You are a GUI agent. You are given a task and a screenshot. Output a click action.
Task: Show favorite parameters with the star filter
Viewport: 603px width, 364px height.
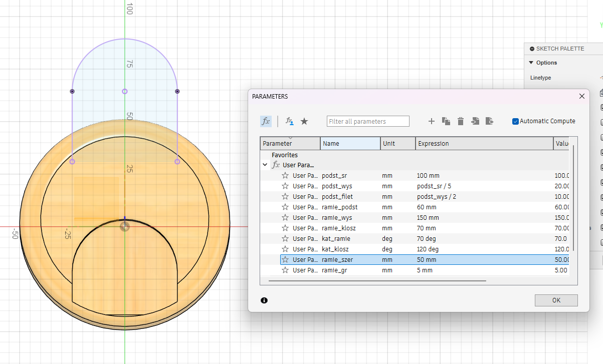[304, 121]
